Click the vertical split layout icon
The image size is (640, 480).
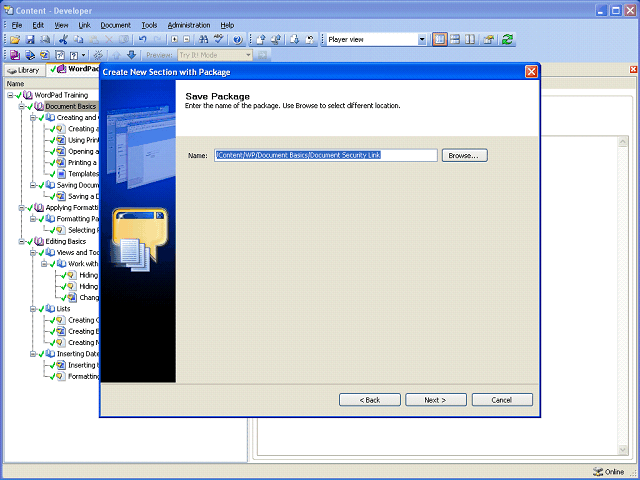(470, 40)
